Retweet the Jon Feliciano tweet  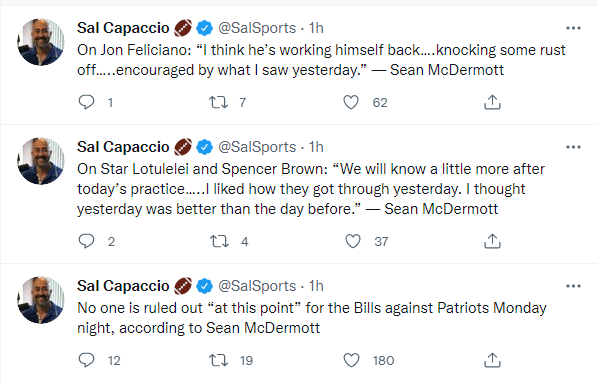[219, 102]
